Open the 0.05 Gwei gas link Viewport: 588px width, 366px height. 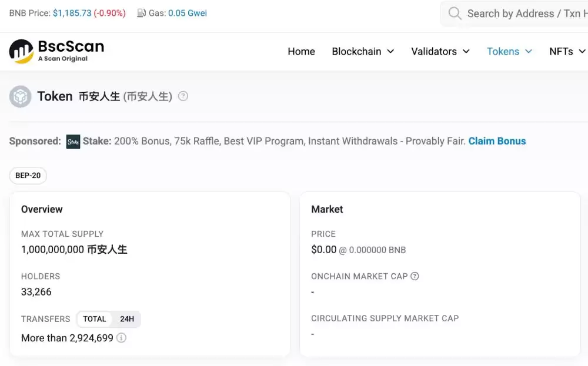tap(182, 12)
